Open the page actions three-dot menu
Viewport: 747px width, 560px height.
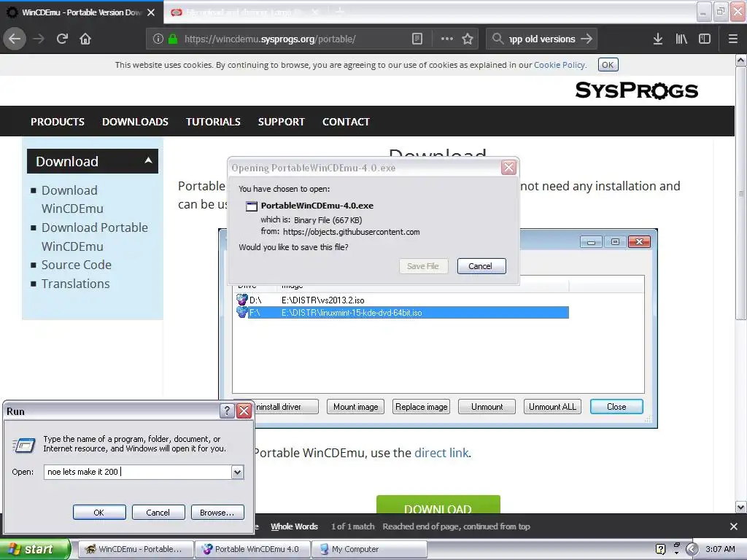click(446, 39)
